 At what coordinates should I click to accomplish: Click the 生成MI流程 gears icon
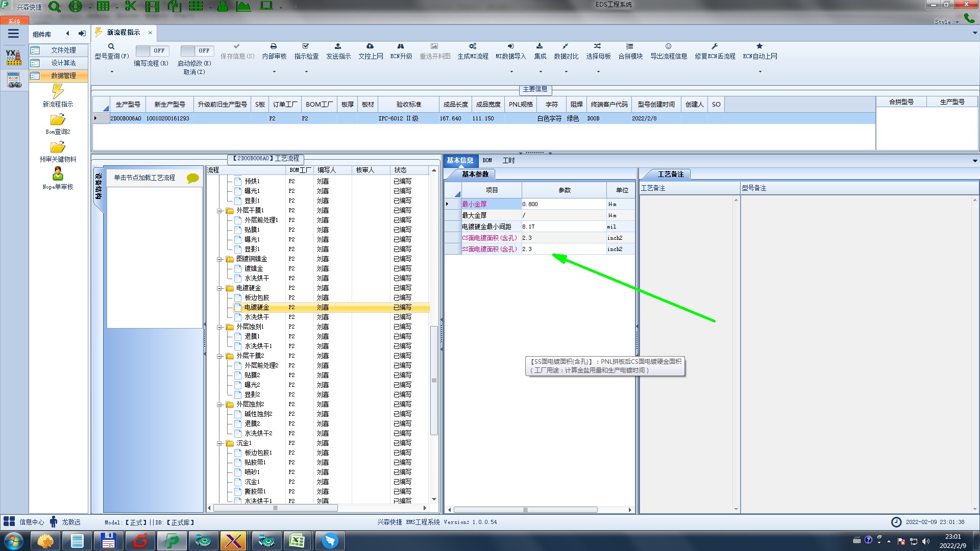tap(473, 46)
